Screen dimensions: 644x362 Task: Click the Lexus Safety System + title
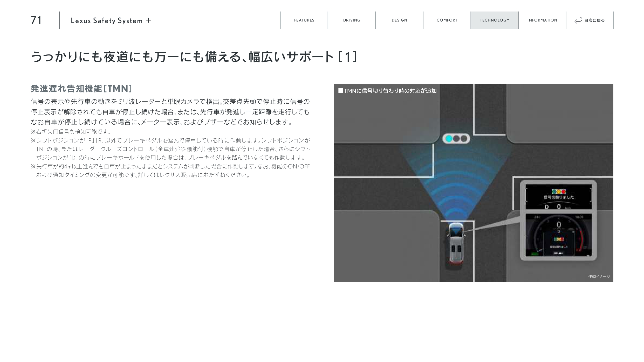point(107,21)
